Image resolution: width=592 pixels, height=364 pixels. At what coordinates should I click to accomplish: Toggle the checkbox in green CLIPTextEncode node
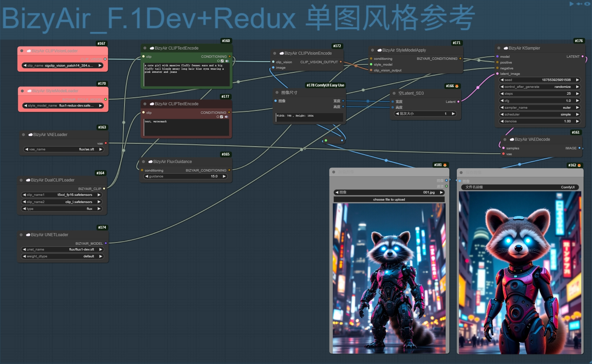pyautogui.click(x=222, y=61)
